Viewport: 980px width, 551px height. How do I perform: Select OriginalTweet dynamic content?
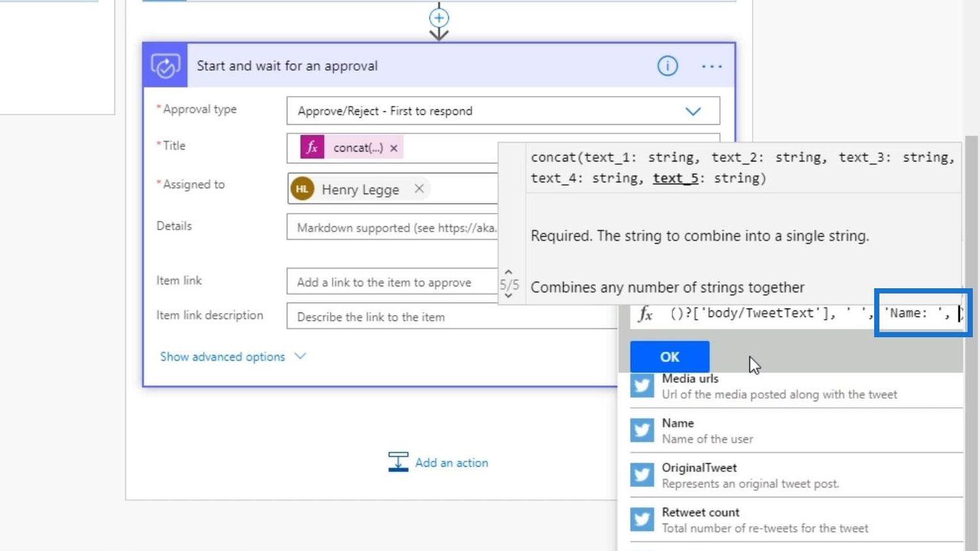pyautogui.click(x=796, y=475)
